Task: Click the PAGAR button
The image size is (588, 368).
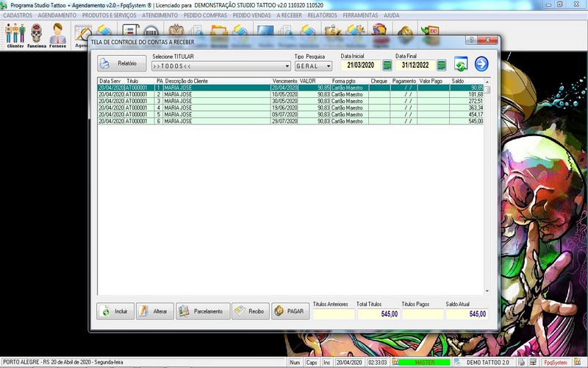Action: pos(290,311)
